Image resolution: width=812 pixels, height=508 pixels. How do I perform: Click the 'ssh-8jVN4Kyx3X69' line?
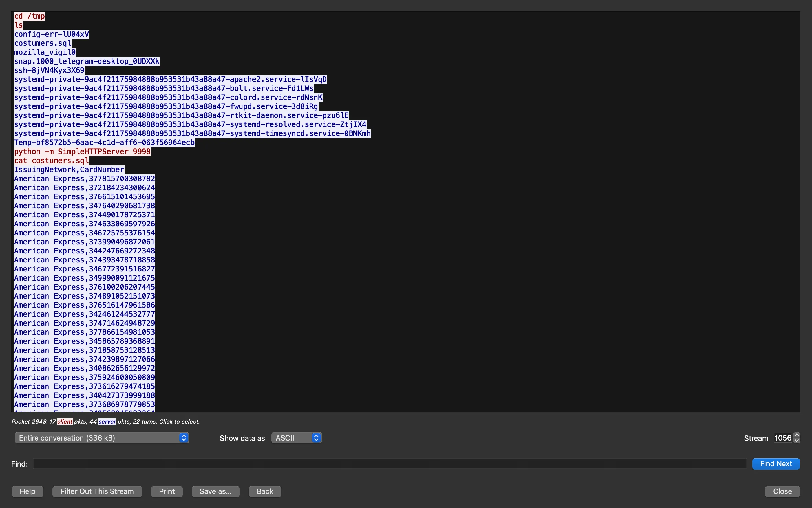coord(49,71)
